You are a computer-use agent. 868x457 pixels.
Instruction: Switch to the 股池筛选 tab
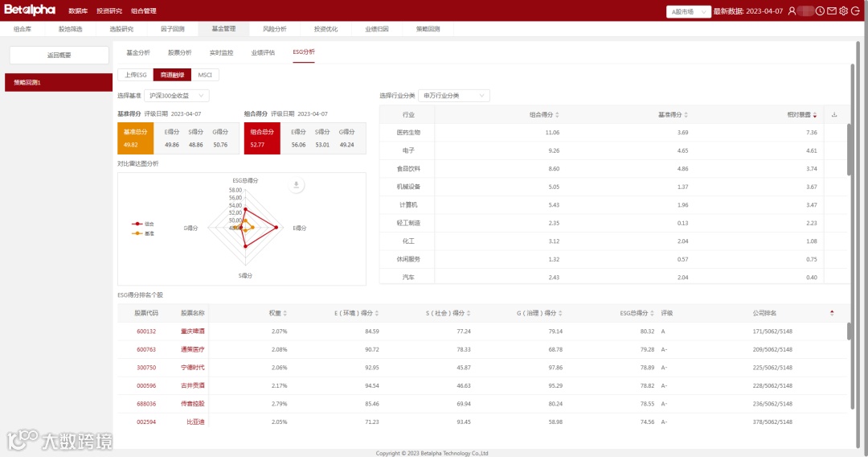point(70,29)
